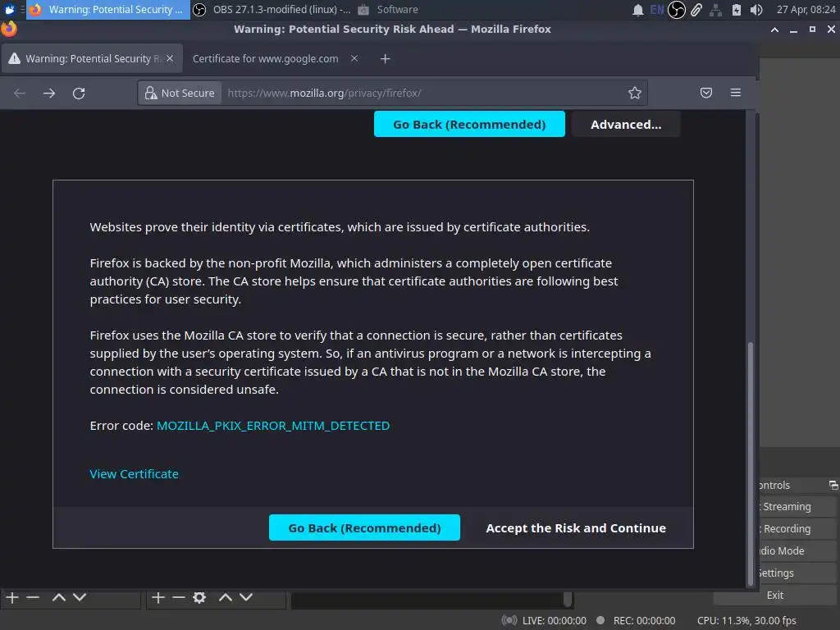Open MOZILLA_PKIX_ERROR_MITM_DETECTED error code link
Viewport: 840px width, 630px height.
[x=273, y=426]
